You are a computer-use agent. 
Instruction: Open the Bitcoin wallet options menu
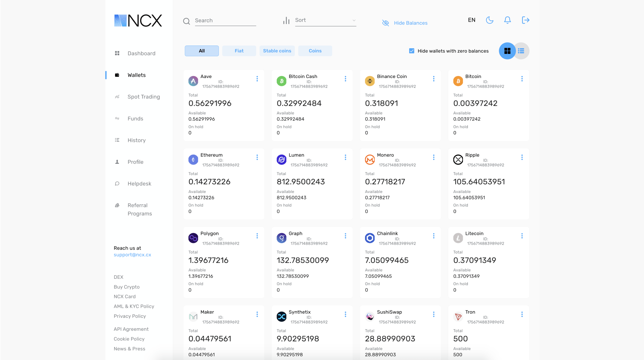(x=522, y=79)
